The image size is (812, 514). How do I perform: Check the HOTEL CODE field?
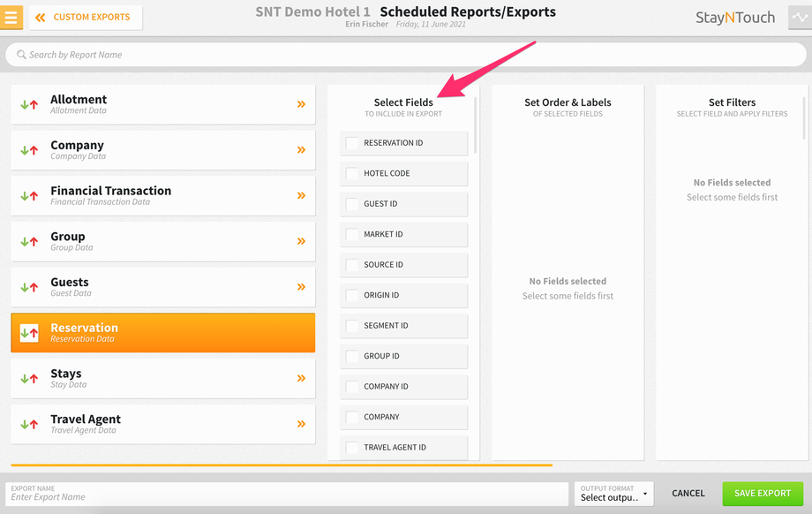pos(352,174)
